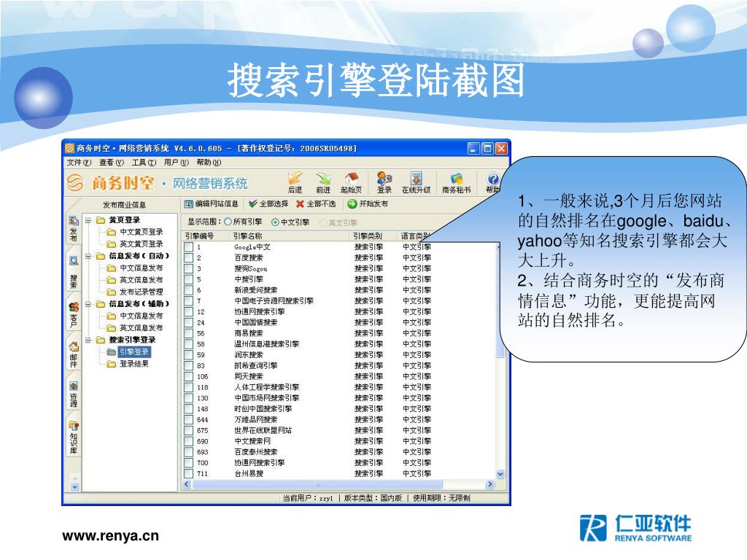
Task: Click the 人体工程学搜索引擎 row name
Action: (x=267, y=387)
